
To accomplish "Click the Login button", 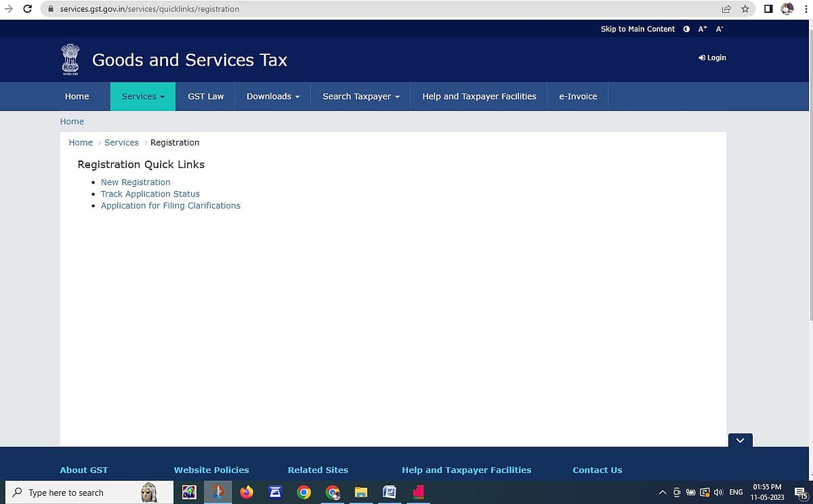I will (x=712, y=58).
